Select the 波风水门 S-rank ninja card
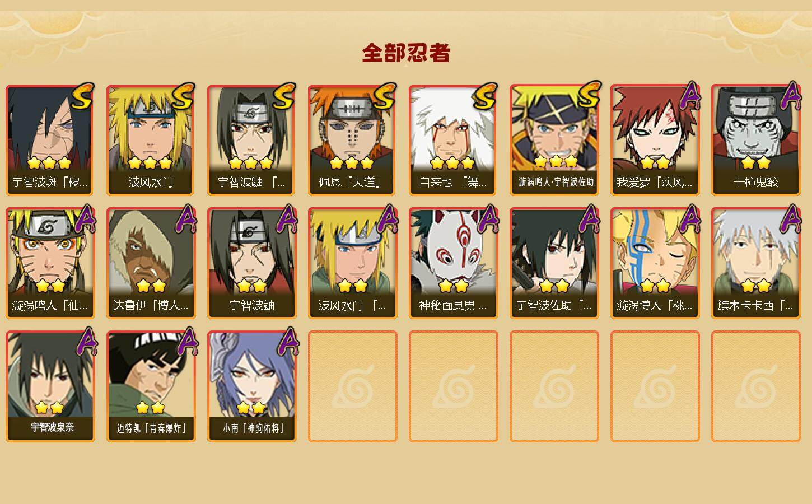 (151, 140)
